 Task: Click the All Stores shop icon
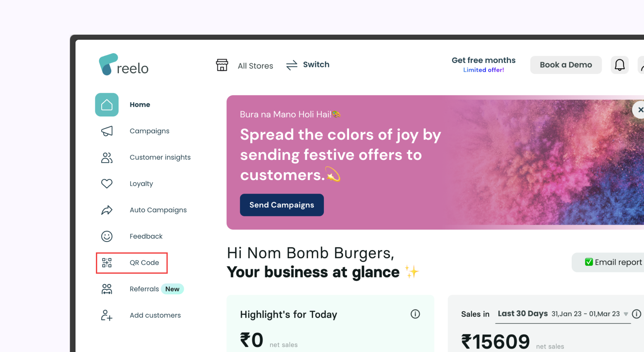[x=222, y=65]
